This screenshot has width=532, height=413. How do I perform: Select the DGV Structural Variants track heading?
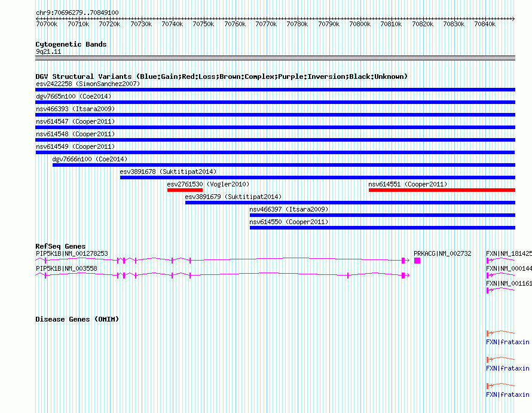coord(222,77)
